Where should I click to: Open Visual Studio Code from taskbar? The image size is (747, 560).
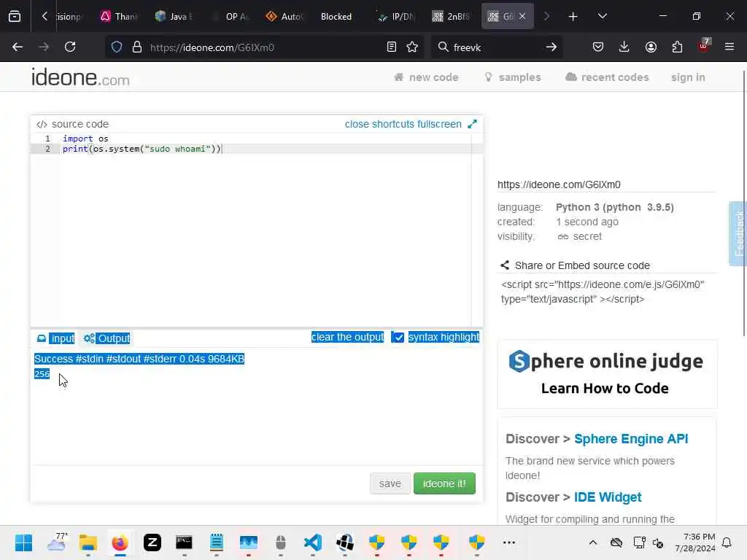[x=312, y=542]
